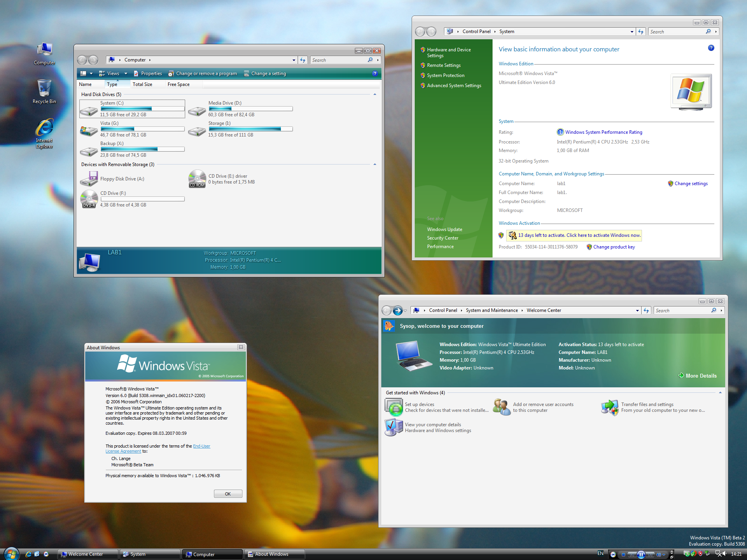Click the Set up devices icon
The image size is (747, 560).
click(x=394, y=407)
